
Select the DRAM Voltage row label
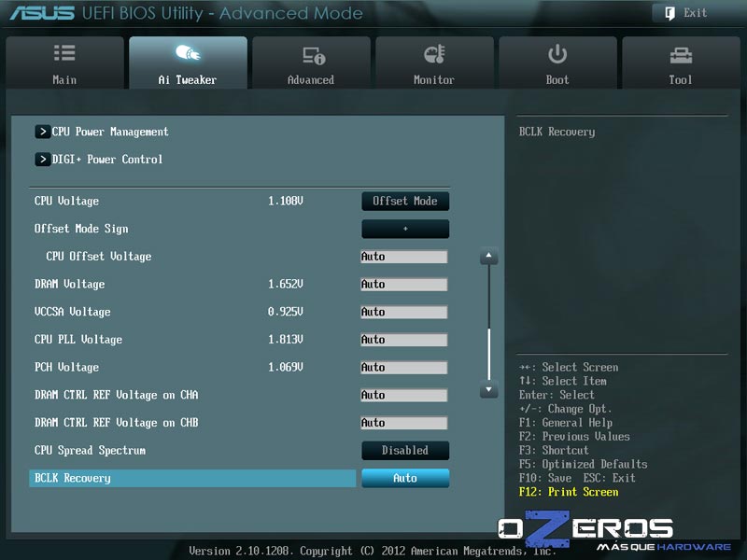pos(69,284)
